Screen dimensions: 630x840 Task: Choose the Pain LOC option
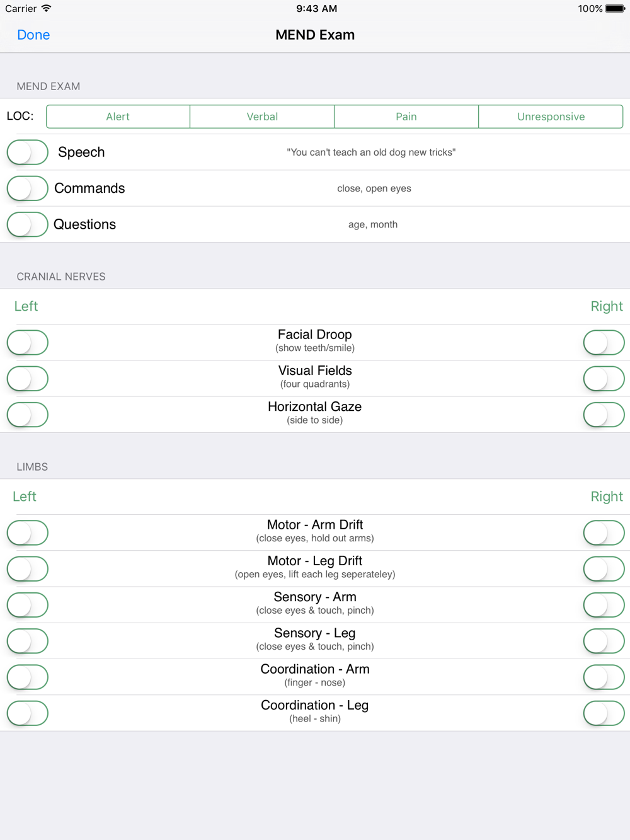406,117
